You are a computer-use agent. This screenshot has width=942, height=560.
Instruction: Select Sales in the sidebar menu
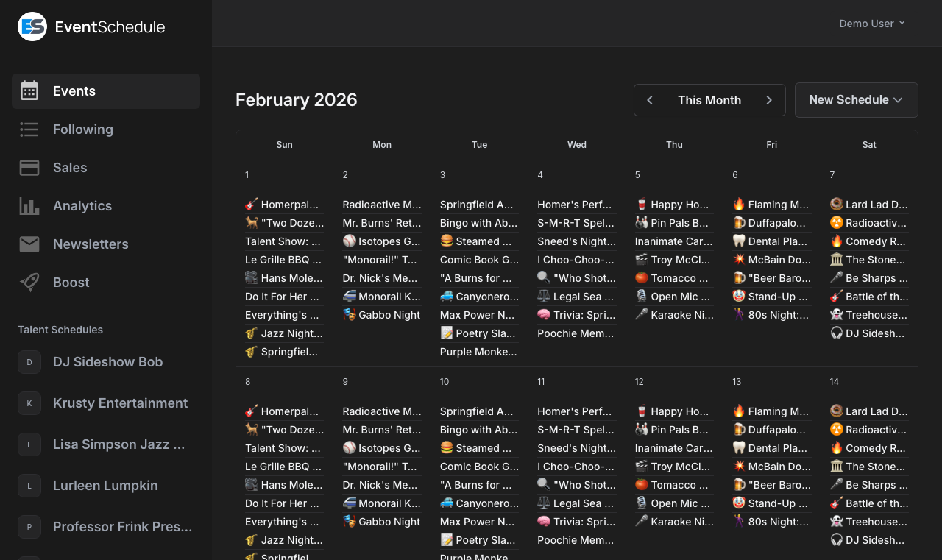click(x=70, y=167)
